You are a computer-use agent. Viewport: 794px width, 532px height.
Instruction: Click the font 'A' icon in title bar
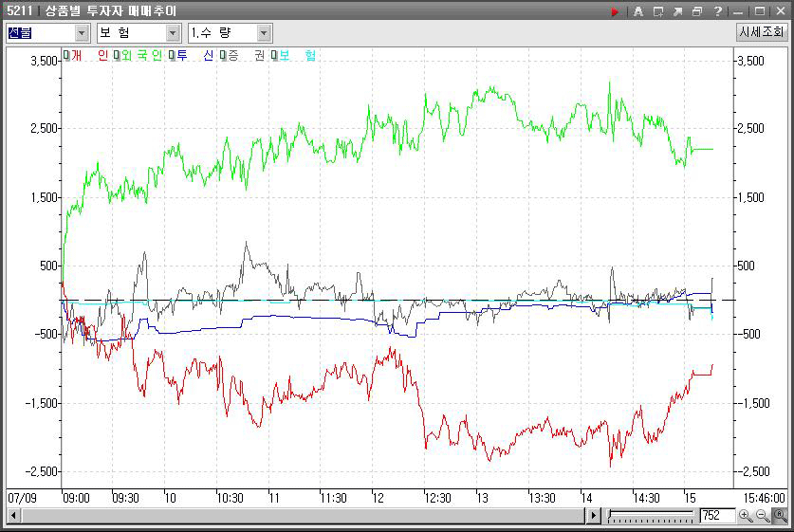click(638, 11)
